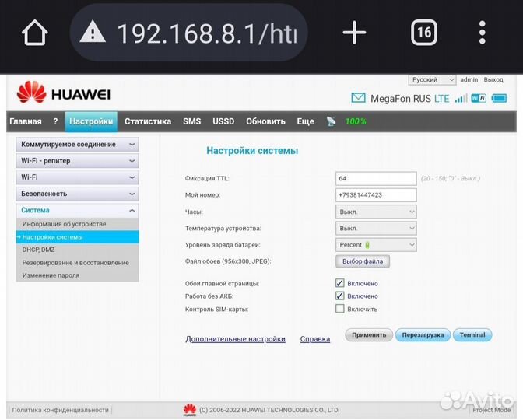Open the Справка link
This screenshot has height=420, width=523.
[x=315, y=339]
